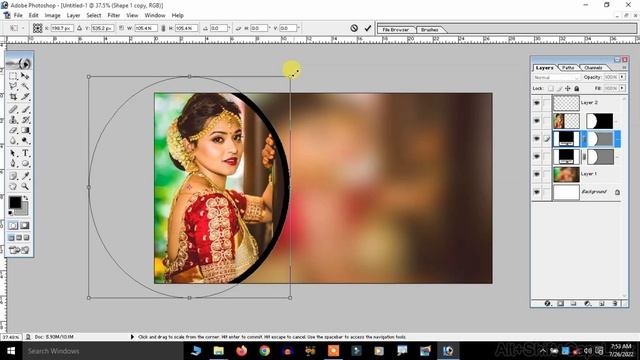Select the Rectangular Marquee tool
This screenshot has height=360, width=640.
click(x=13, y=76)
